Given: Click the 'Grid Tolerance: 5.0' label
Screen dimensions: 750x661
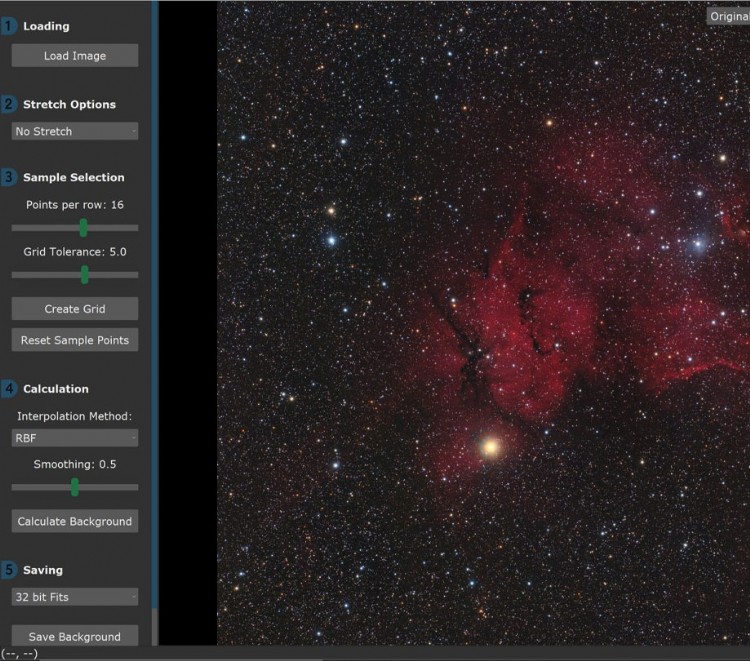Looking at the screenshot, I should [x=75, y=252].
